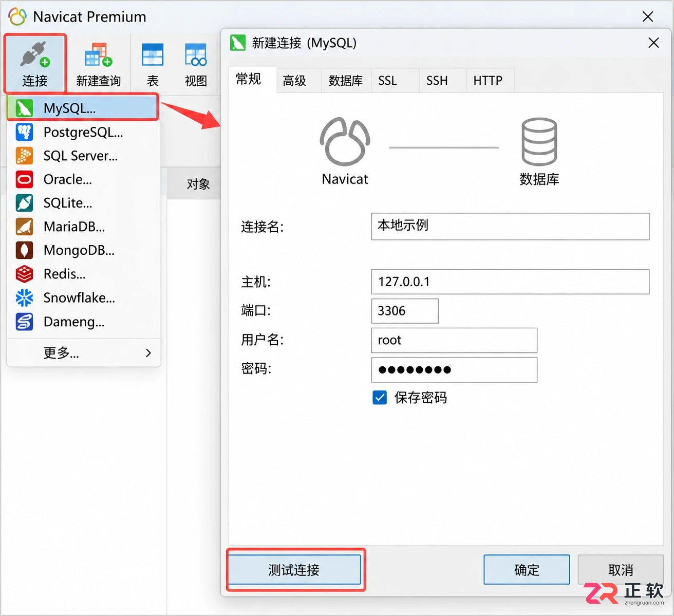The height and width of the screenshot is (616, 674).
Task: Close the 新建连接 (MySQL) dialog
Action: point(653,43)
